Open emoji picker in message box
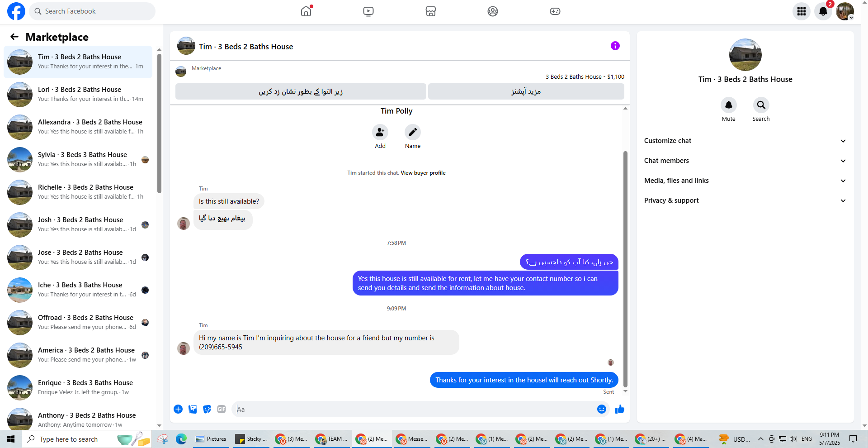Viewport: 868px width, 448px height. pyautogui.click(x=602, y=409)
